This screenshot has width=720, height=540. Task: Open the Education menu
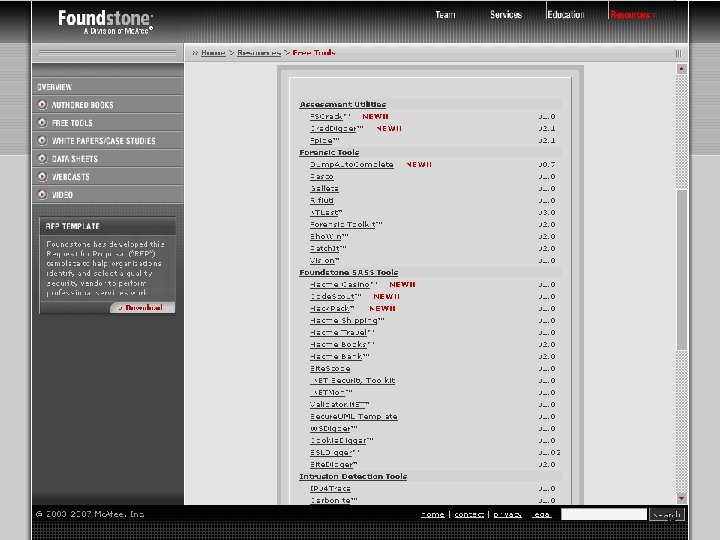point(566,15)
